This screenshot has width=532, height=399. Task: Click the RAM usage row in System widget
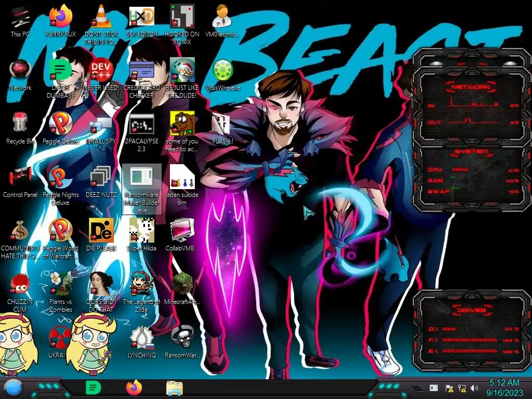tap(473, 180)
